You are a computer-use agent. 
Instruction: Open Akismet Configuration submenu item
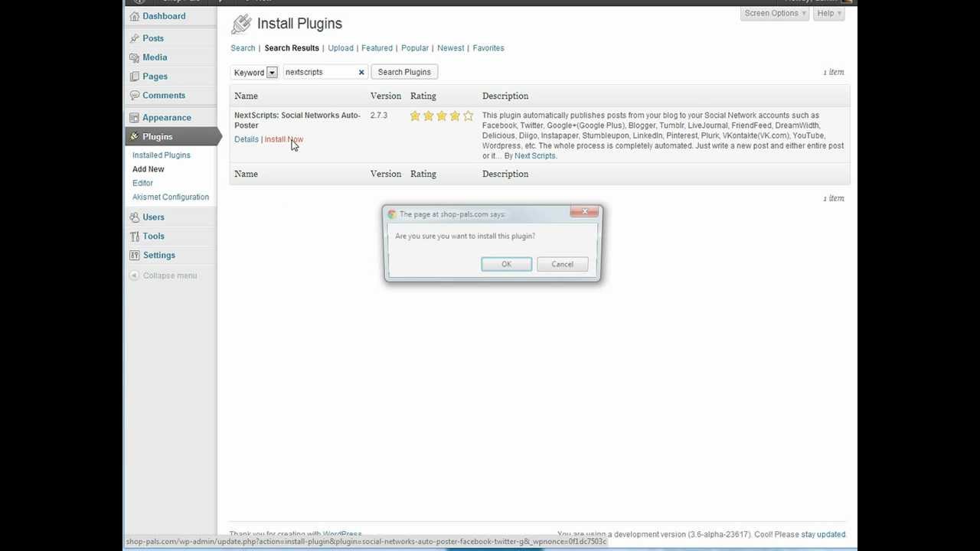171,197
